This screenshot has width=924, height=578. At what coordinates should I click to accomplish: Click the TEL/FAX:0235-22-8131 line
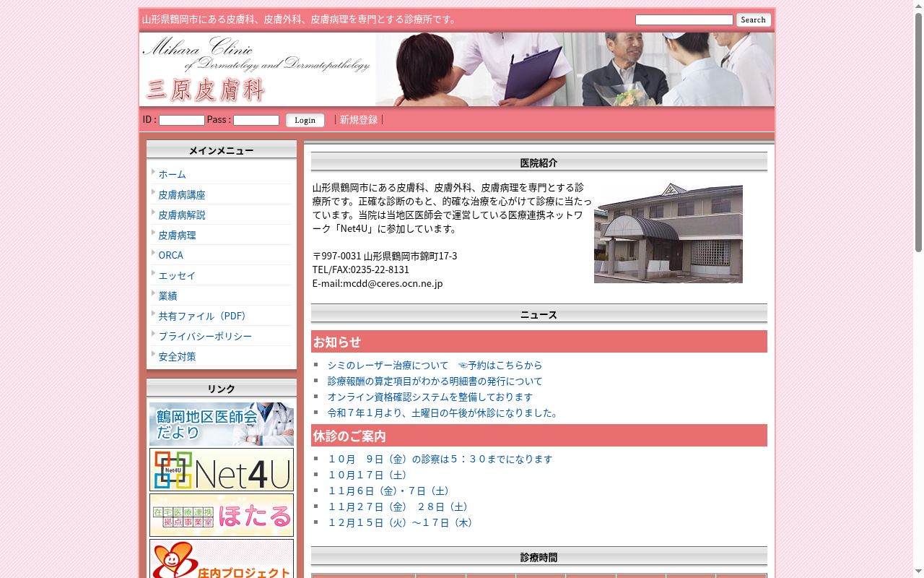pos(361,269)
